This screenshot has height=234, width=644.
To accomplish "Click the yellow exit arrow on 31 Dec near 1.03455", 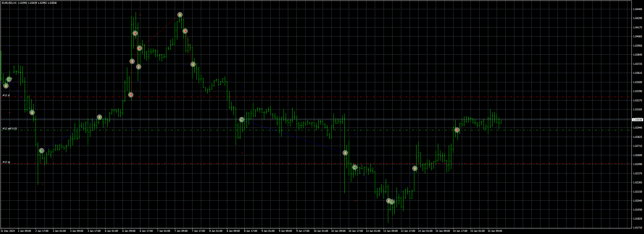I will (6, 86).
